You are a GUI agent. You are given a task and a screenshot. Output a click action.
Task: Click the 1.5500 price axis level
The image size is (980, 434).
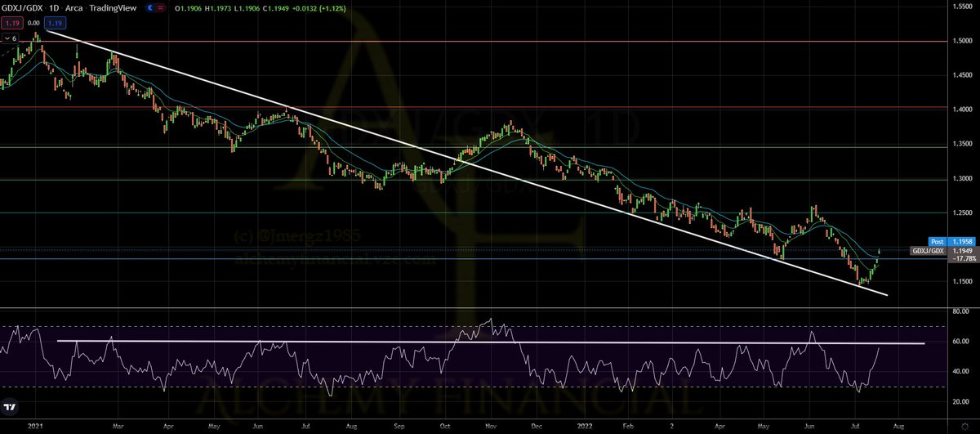(x=962, y=7)
